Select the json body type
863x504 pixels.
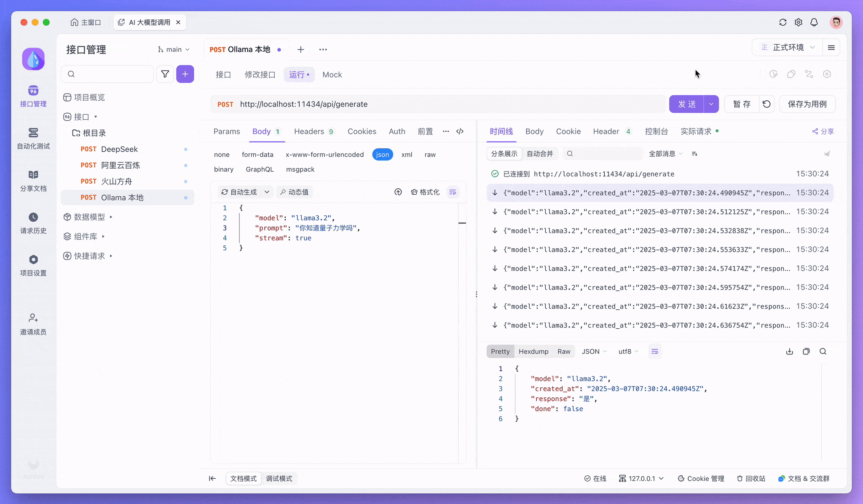(x=383, y=155)
